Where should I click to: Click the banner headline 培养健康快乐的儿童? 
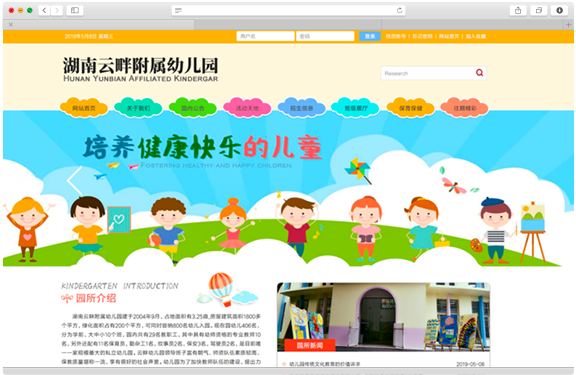pos(202,147)
